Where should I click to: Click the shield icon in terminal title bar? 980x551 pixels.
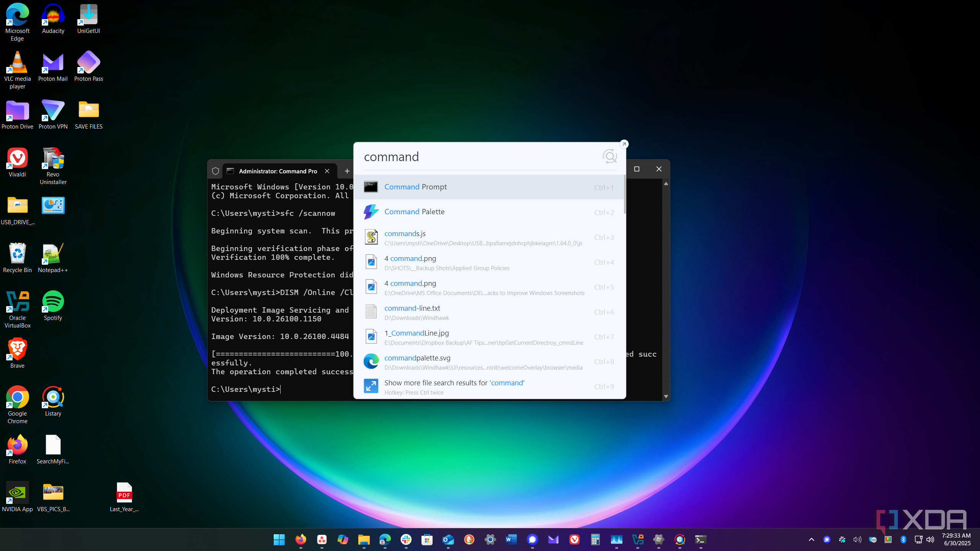216,171
